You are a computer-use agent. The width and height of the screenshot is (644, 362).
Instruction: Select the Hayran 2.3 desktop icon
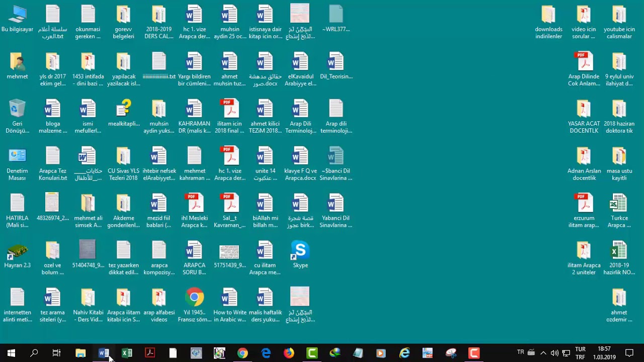17,255
